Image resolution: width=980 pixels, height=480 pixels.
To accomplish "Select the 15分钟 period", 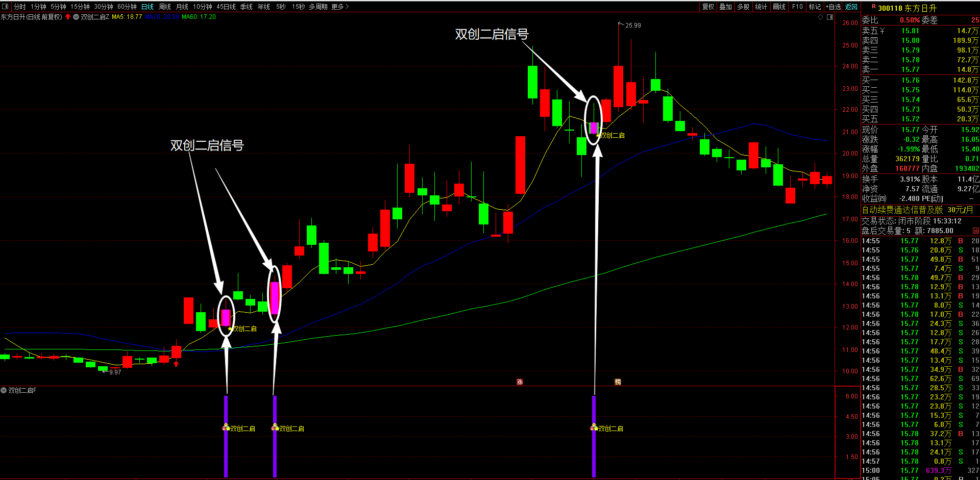I will point(80,7).
